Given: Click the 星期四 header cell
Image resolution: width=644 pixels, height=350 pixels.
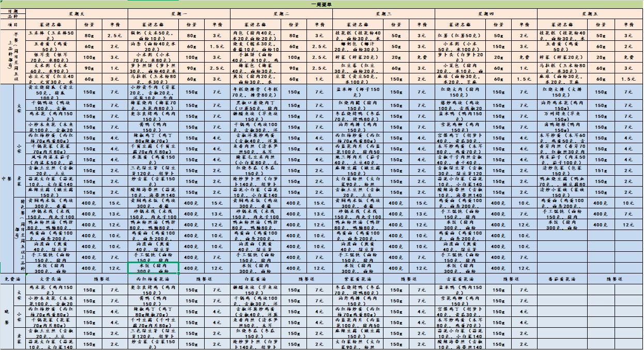Looking at the screenshot, I should pyautogui.click(x=486, y=13).
